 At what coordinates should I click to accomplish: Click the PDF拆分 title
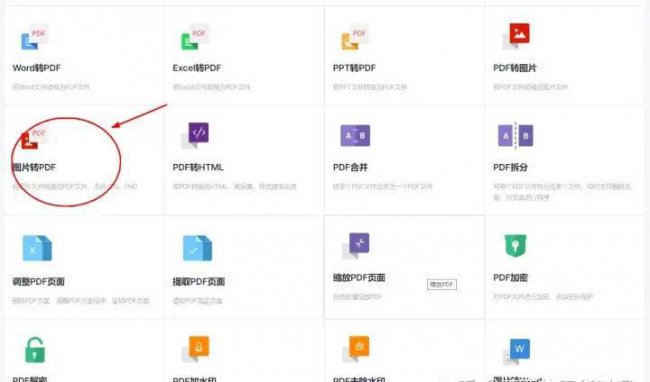click(x=510, y=167)
